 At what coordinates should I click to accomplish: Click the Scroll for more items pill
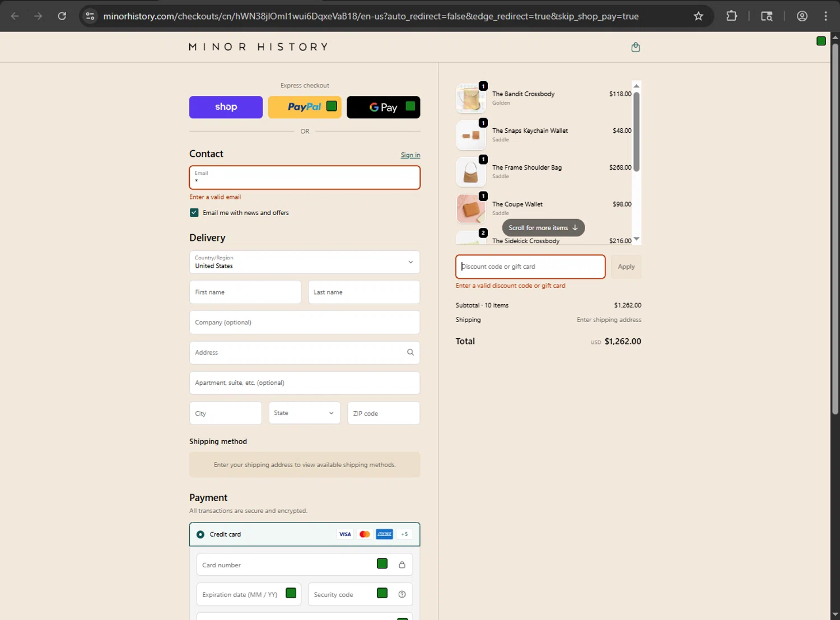coord(543,228)
